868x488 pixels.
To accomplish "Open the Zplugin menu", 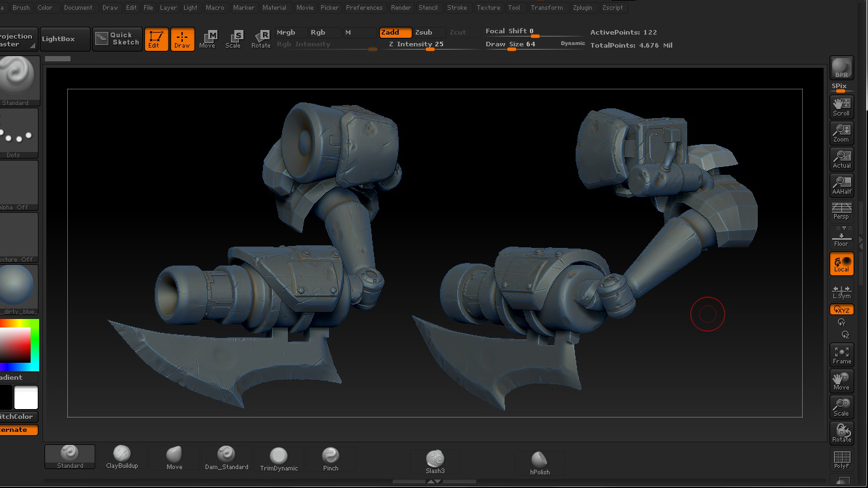I will [x=583, y=8].
